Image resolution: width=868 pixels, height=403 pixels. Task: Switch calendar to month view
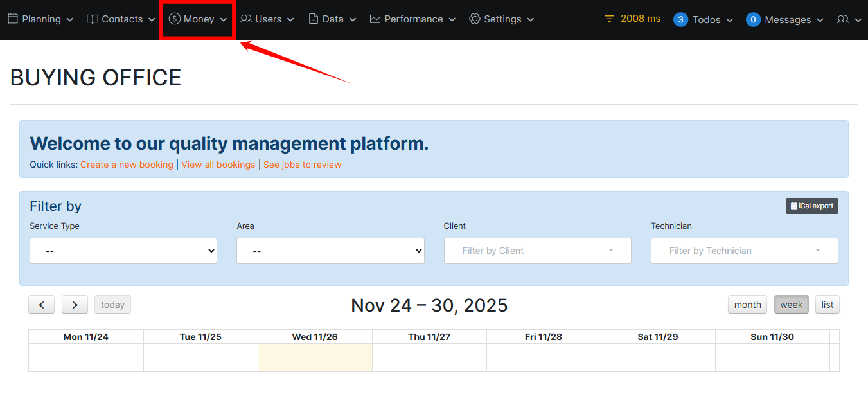click(747, 305)
